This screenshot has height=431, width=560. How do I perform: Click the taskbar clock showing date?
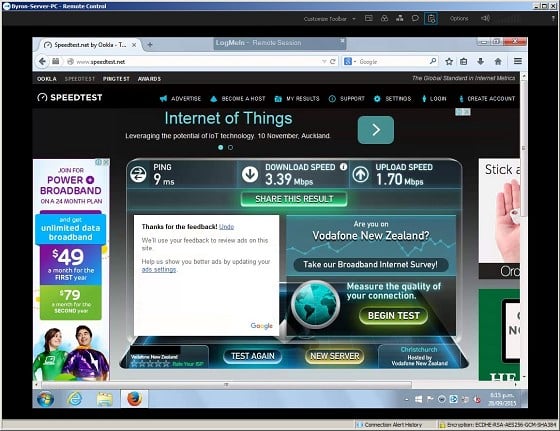click(x=502, y=399)
